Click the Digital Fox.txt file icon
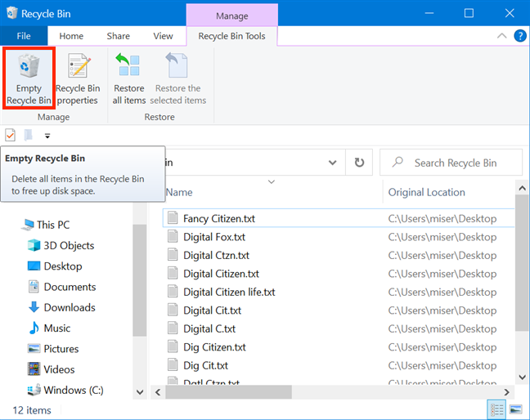This screenshot has width=530, height=420. pos(173,236)
